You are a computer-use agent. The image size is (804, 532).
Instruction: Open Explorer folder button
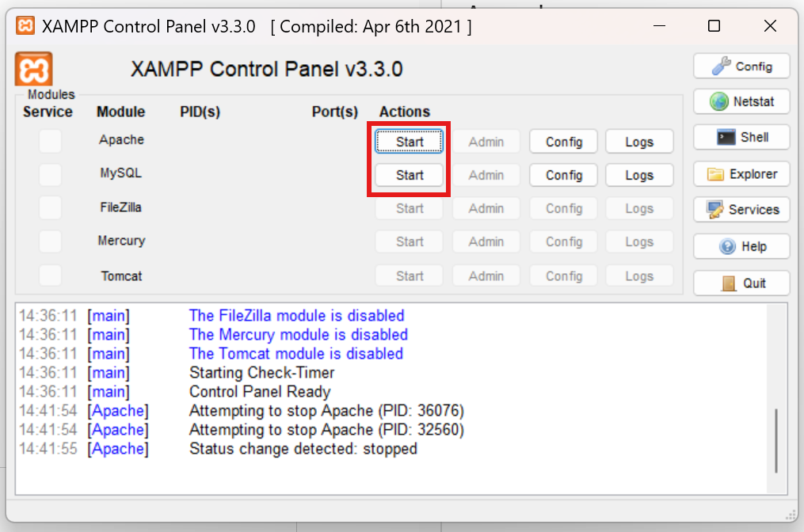click(741, 174)
